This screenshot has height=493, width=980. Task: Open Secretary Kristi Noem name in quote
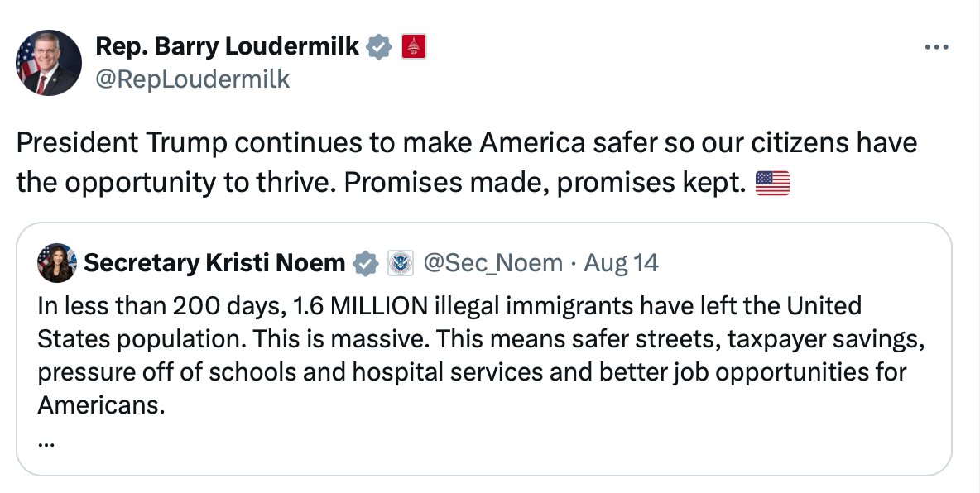(x=214, y=263)
